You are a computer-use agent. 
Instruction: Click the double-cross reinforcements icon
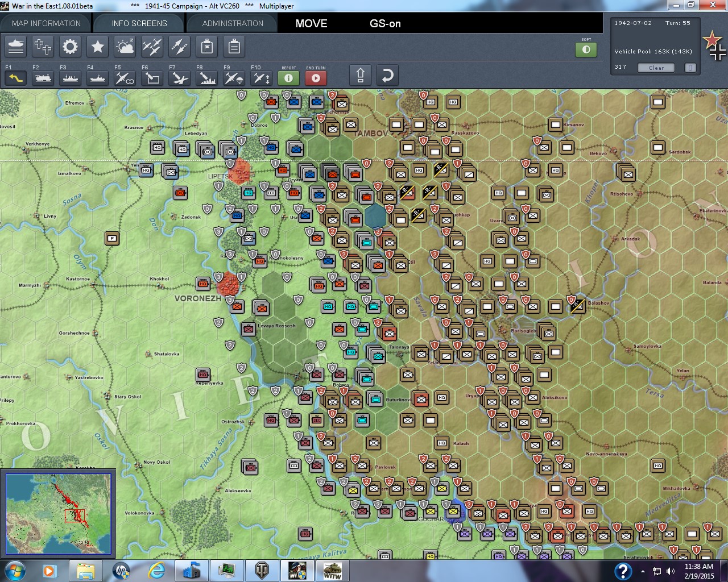point(43,47)
